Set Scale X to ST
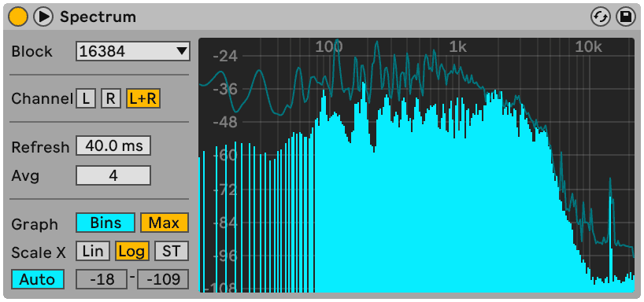Image resolution: width=644 pixels, height=302 pixels. click(x=172, y=251)
